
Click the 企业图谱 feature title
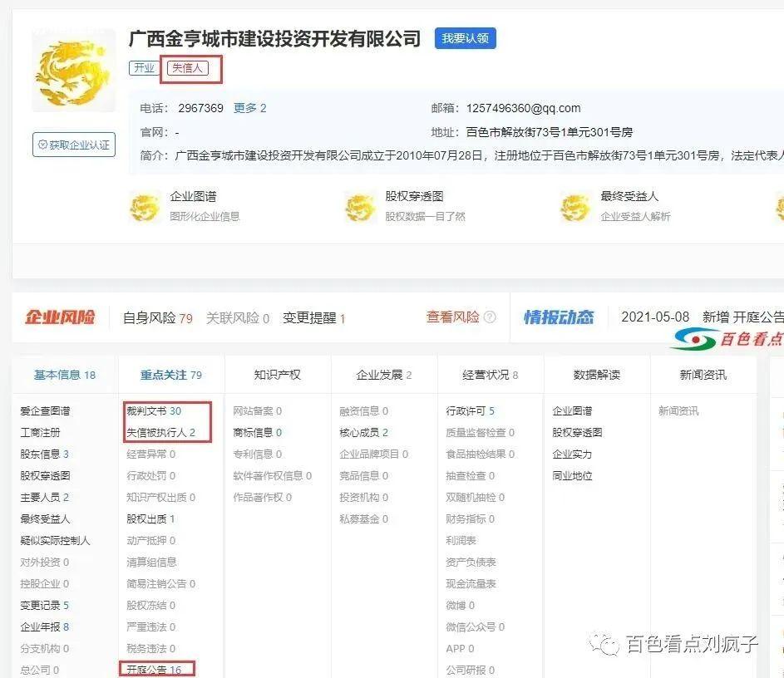coord(193,197)
